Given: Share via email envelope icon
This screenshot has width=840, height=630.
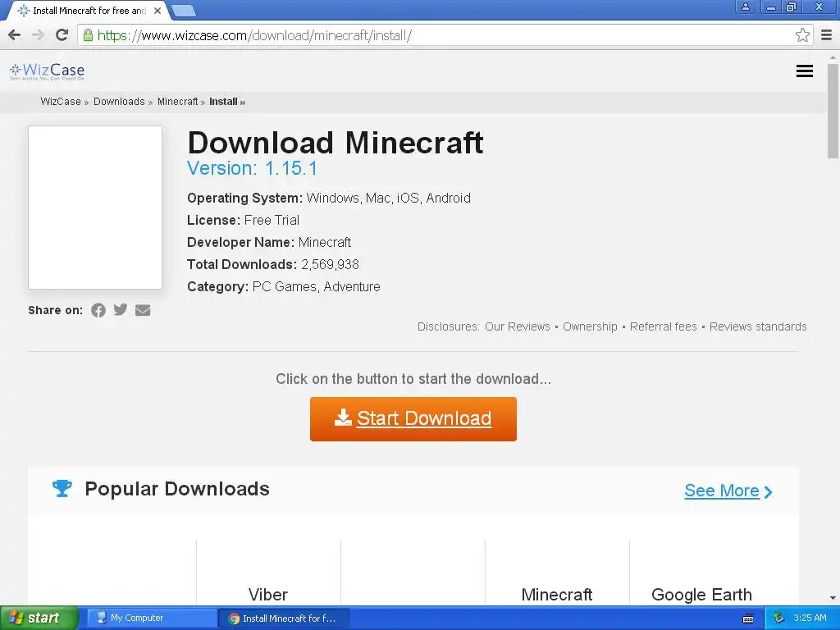Looking at the screenshot, I should click(x=143, y=310).
